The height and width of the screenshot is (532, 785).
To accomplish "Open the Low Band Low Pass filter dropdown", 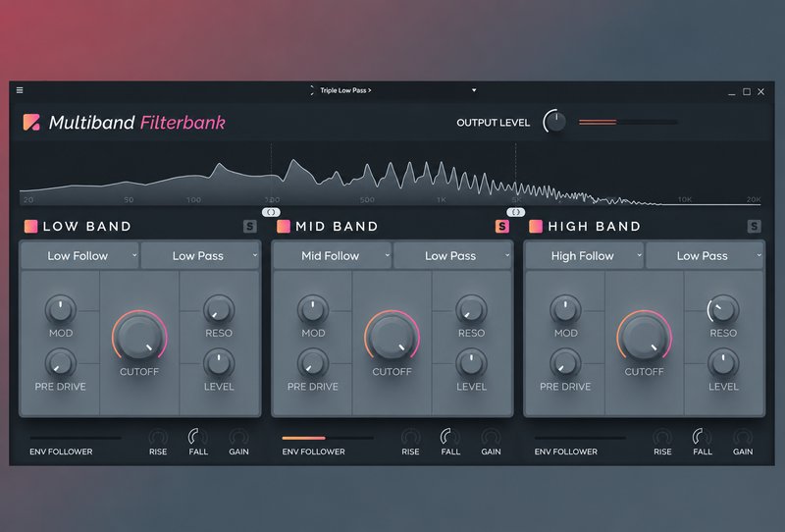I will pyautogui.click(x=200, y=255).
